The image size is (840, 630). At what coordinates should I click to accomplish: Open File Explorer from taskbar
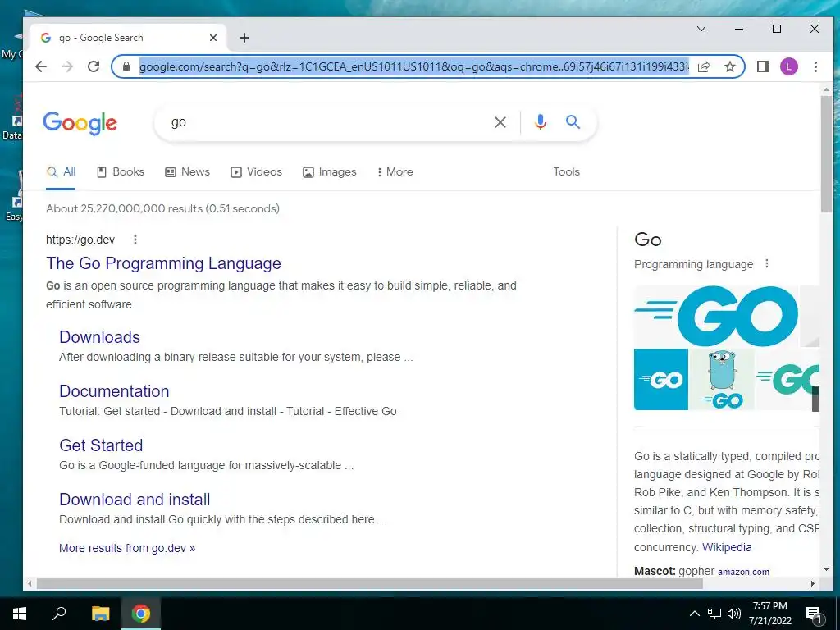pos(100,614)
